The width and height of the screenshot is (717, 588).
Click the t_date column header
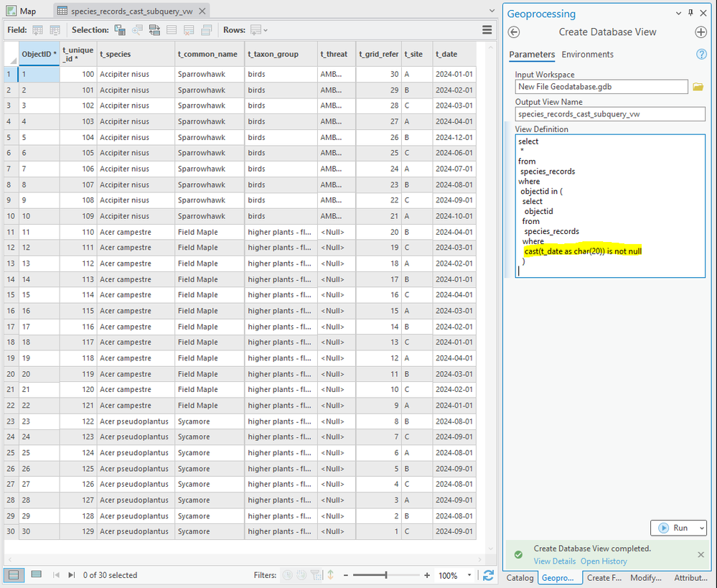454,54
